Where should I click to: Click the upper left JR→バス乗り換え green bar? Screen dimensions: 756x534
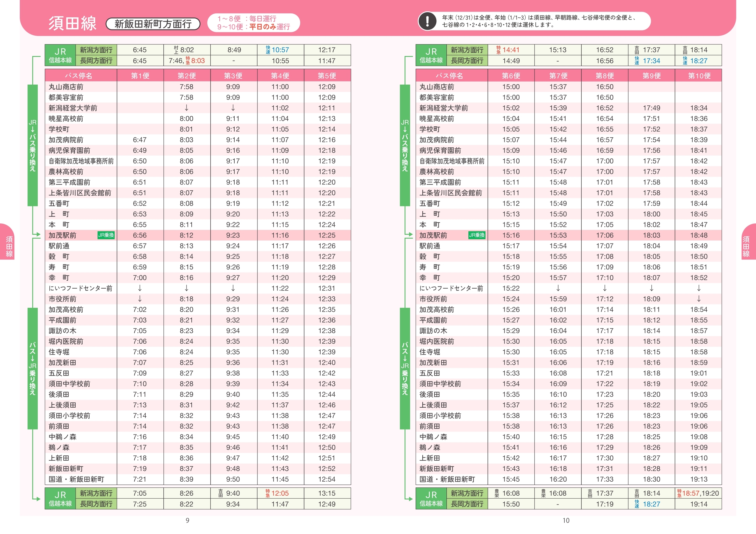(33, 146)
